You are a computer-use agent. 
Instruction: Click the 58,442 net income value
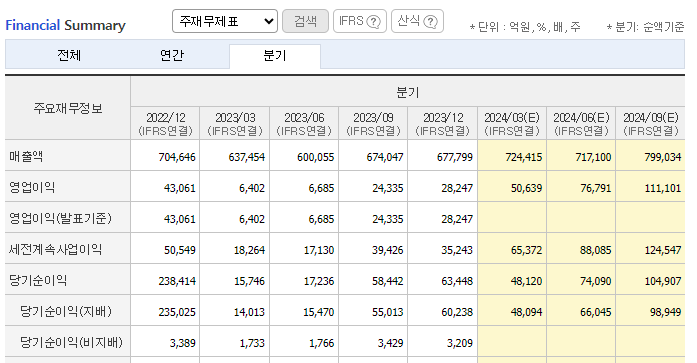pyautogui.click(x=388, y=281)
